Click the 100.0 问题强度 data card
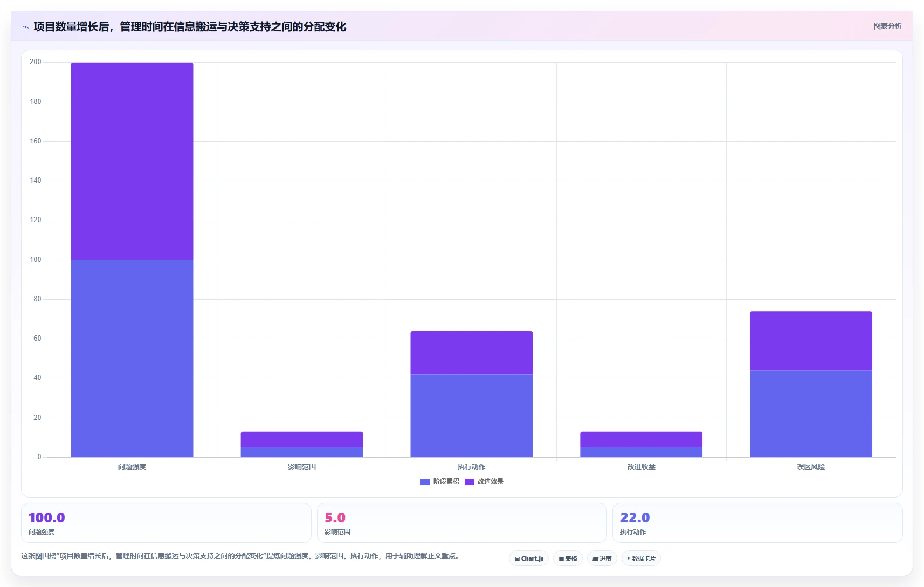The height and width of the screenshot is (587, 924). [166, 523]
